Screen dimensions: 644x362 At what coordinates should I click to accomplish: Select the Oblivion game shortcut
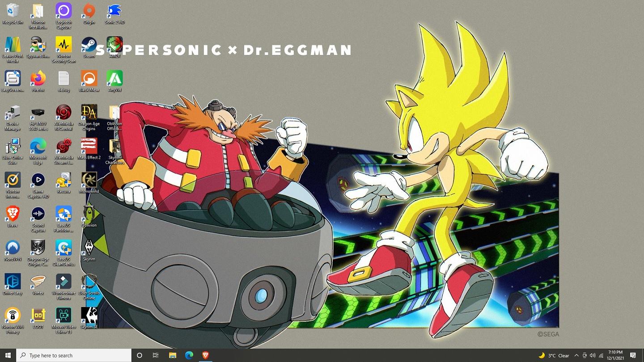click(x=89, y=217)
